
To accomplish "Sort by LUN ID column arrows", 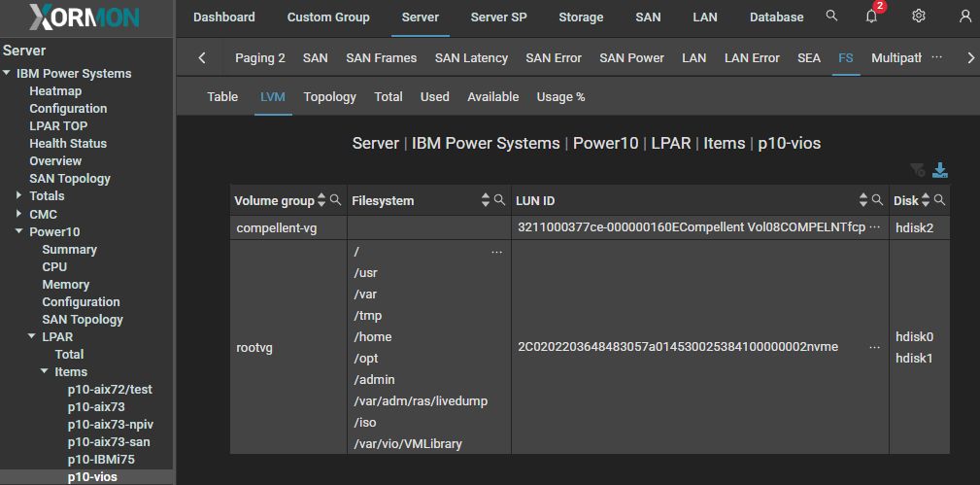I will tap(863, 200).
